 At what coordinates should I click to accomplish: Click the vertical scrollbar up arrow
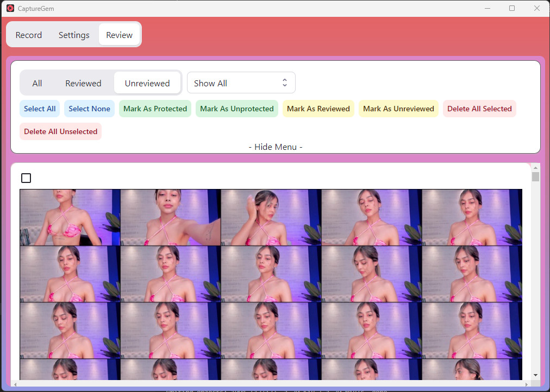click(x=535, y=167)
